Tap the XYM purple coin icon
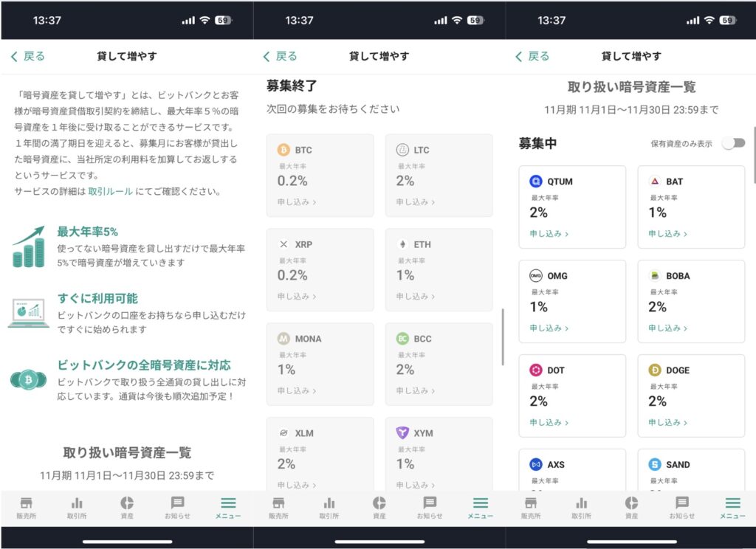The height and width of the screenshot is (549, 756). pos(402,433)
